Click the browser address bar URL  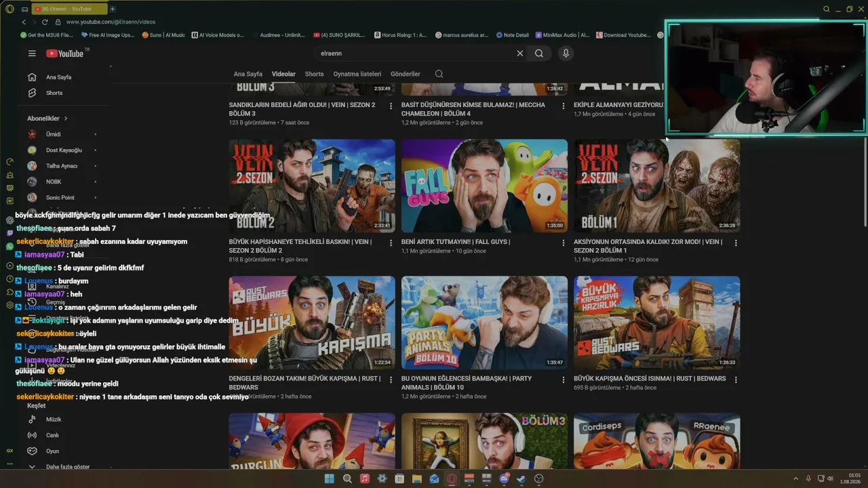(111, 22)
